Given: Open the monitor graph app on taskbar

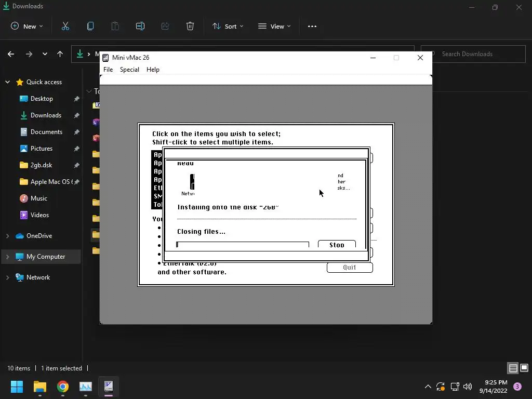Looking at the screenshot, I should [86, 387].
